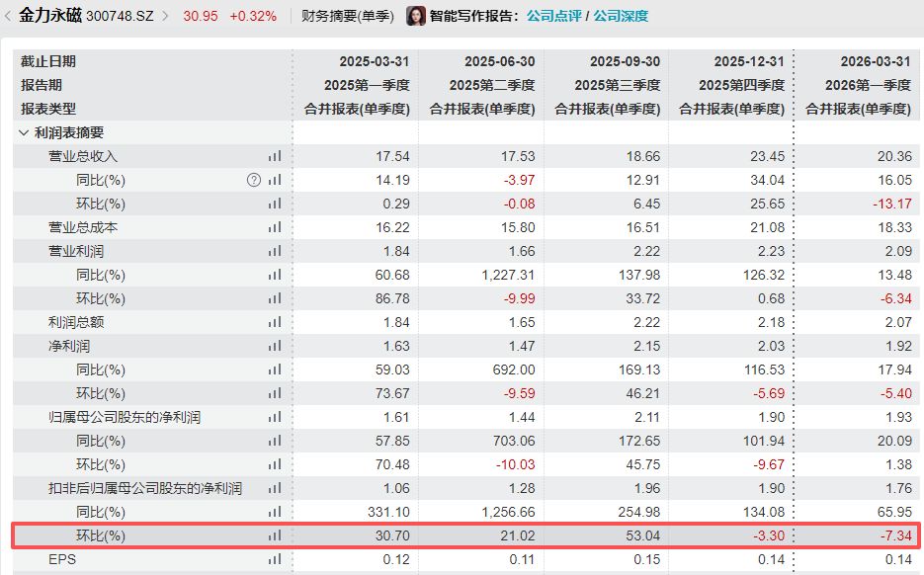This screenshot has height=575, width=924.
Task: Open chart icon for 营业利润 row
Action: point(275,251)
